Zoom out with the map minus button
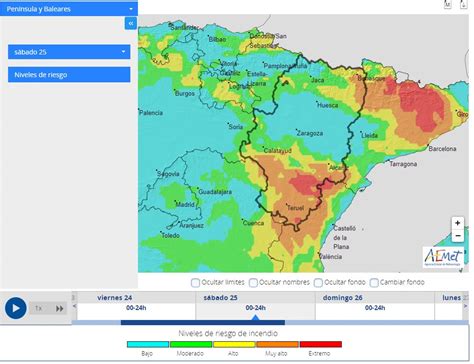474x364 pixels. coord(458,236)
